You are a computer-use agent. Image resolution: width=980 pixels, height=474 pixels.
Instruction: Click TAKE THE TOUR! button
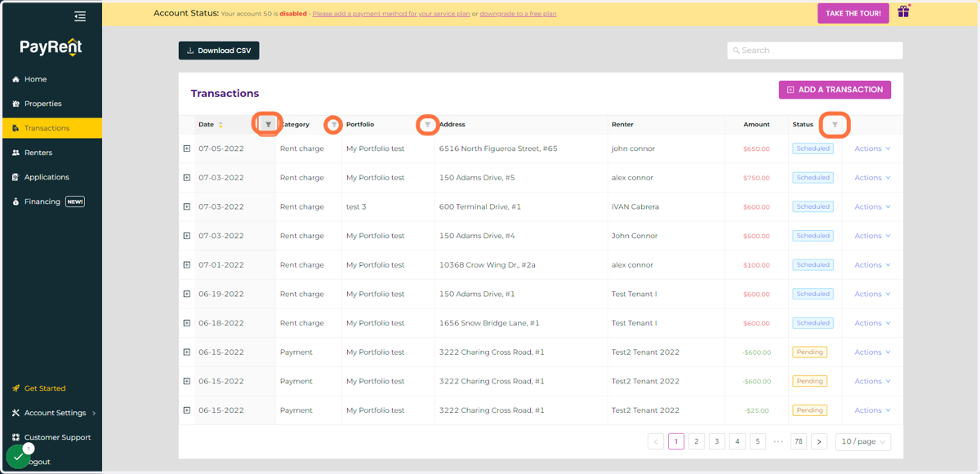853,13
